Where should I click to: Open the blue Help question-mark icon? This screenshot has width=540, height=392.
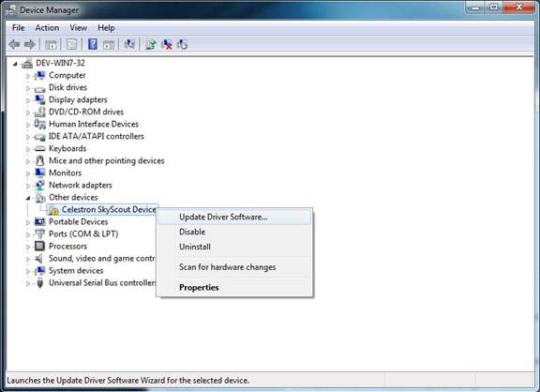[93, 44]
